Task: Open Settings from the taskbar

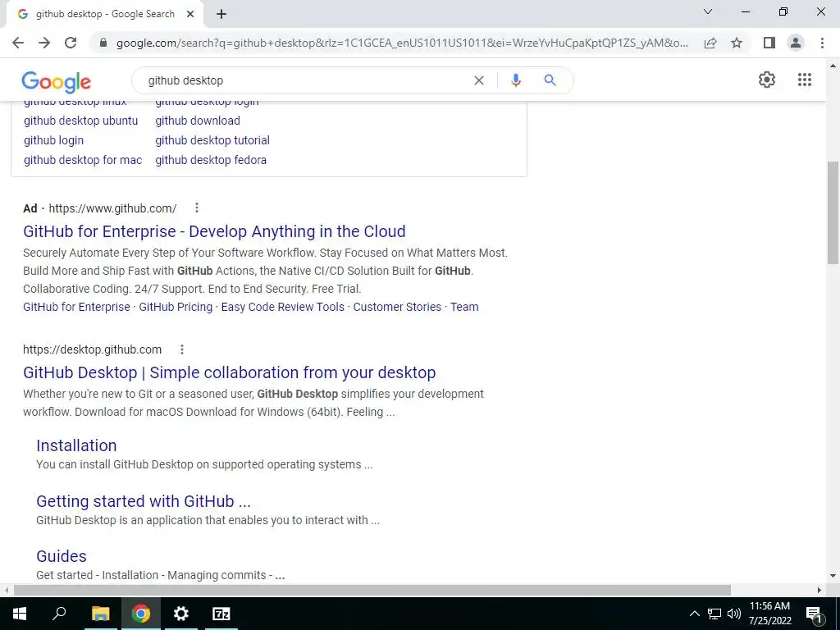Action: coord(181,614)
